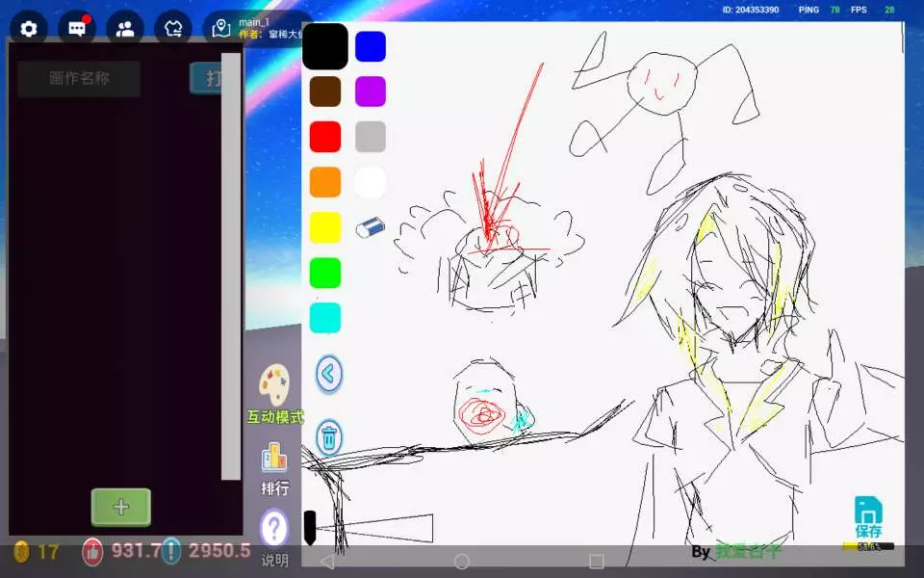Click the green plus add button
Screen dimensions: 924x578
pyautogui.click(x=121, y=507)
